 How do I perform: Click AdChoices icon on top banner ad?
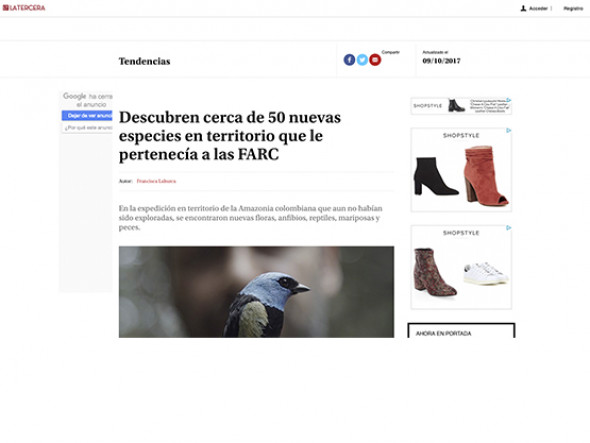coord(508,100)
